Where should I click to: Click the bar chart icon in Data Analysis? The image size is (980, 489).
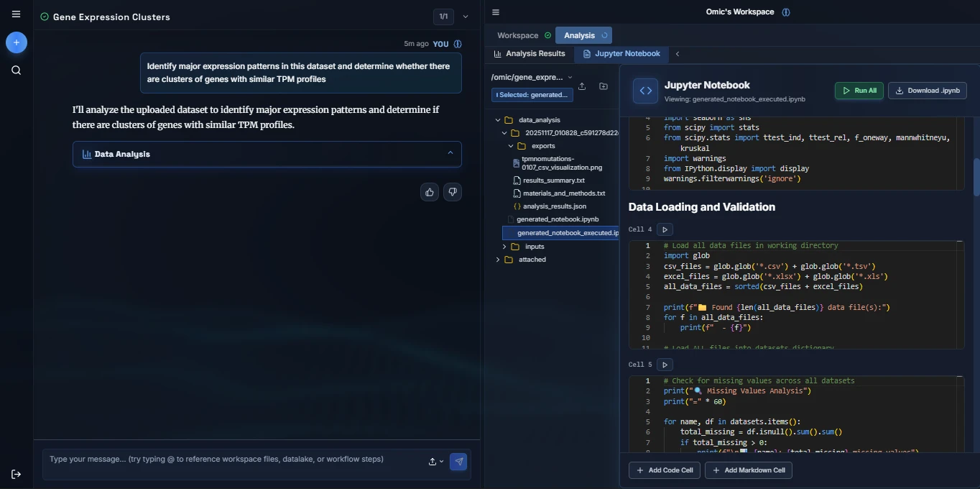click(x=87, y=154)
